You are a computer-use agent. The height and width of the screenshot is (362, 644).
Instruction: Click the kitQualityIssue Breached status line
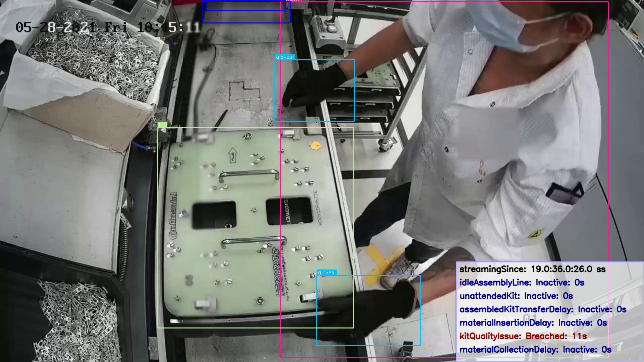[523, 336]
